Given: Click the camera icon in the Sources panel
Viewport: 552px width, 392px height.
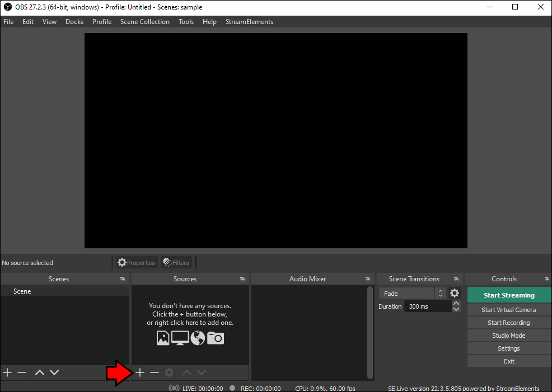Looking at the screenshot, I should point(215,338).
